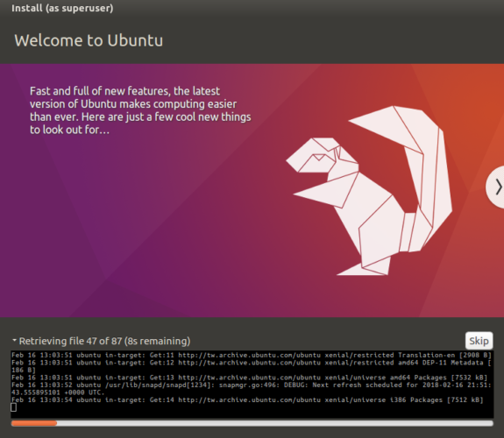Click the origami squirrel illustration

(369, 191)
